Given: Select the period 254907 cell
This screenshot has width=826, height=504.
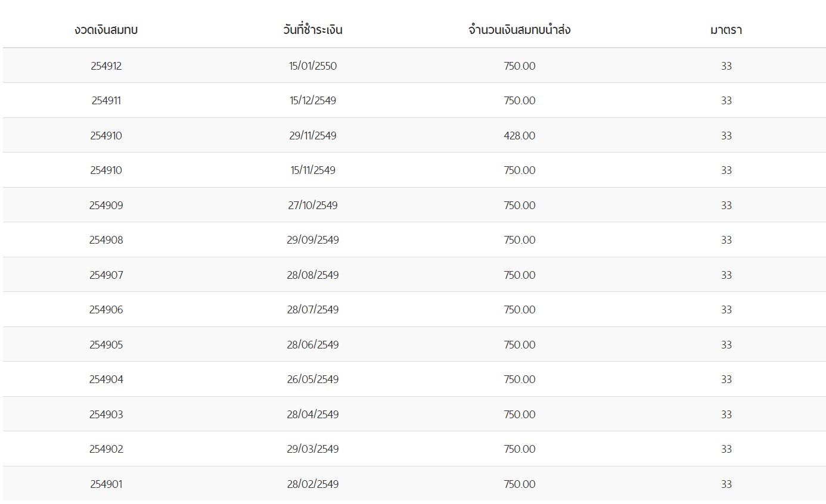Looking at the screenshot, I should [x=106, y=275].
